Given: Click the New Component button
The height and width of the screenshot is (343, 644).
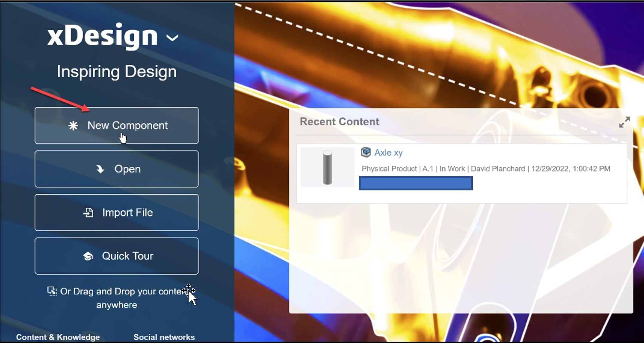Looking at the screenshot, I should 116,125.
